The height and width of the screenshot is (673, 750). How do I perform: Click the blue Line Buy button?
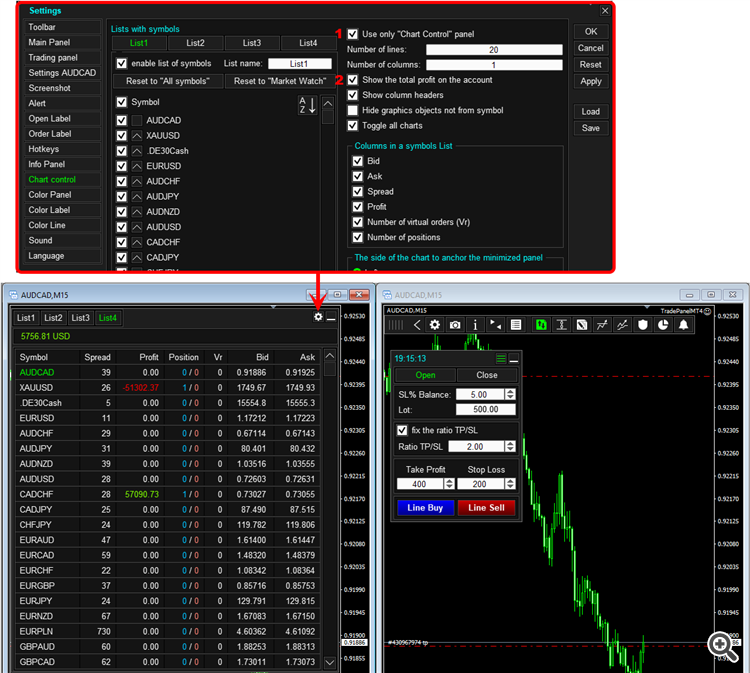pos(425,508)
